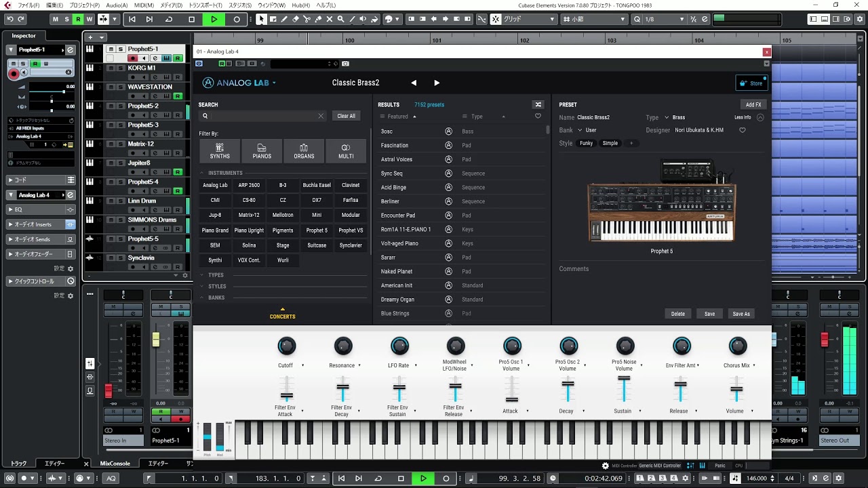Image resolution: width=868 pixels, height=488 pixels.
Task: Toggle the plugin power bypass button
Action: click(199, 64)
